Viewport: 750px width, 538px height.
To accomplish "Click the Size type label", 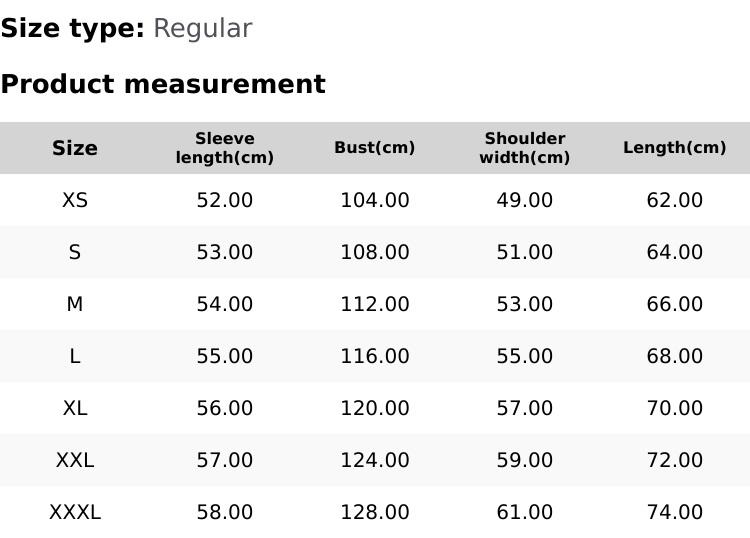I will (72, 29).
